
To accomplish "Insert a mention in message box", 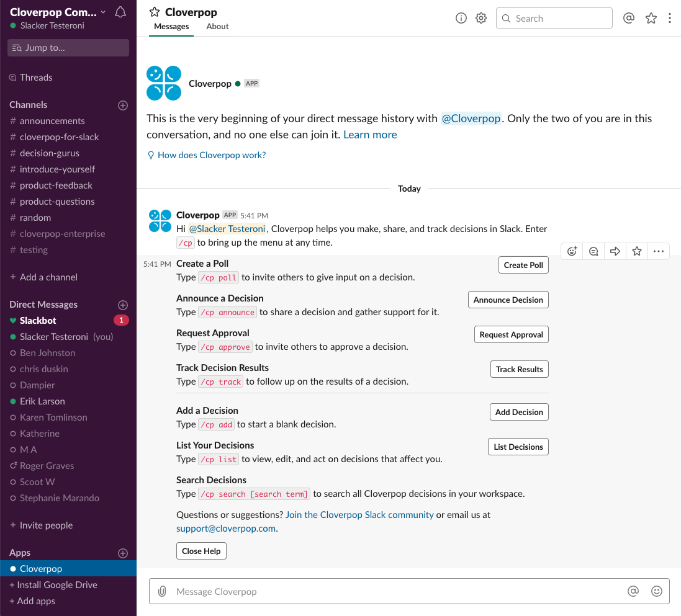I will point(633,591).
